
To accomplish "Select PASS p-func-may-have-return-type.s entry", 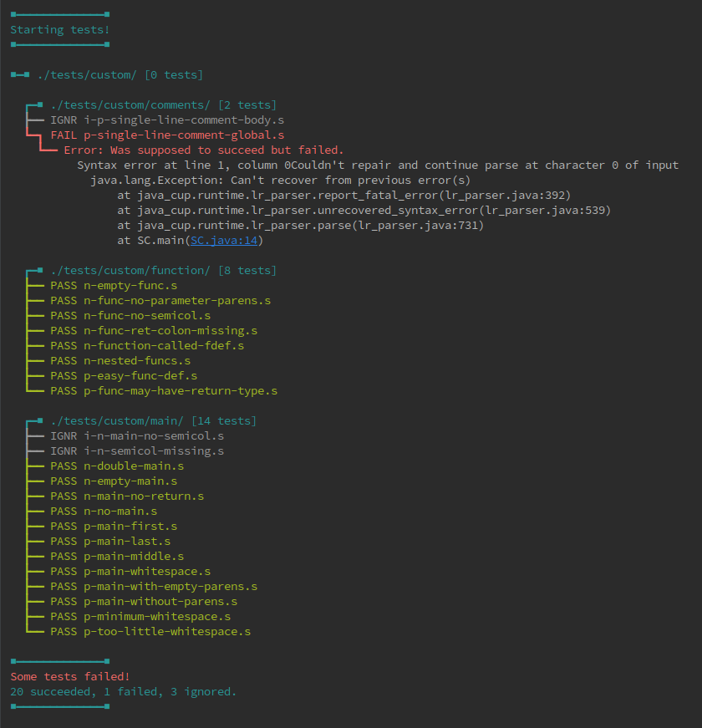I will tap(164, 391).
